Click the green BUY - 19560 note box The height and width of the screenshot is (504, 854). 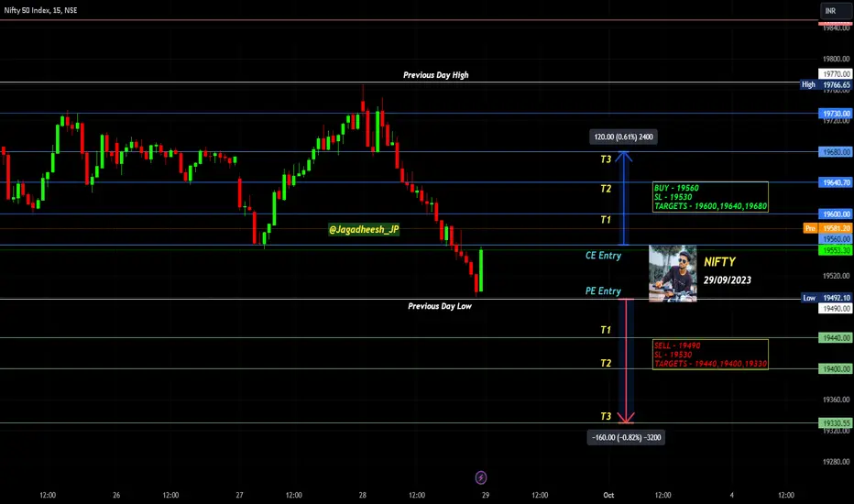coord(710,197)
